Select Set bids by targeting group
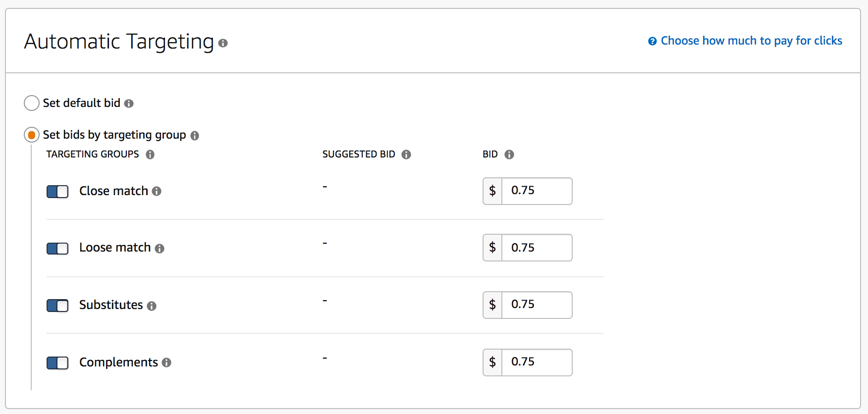 [x=31, y=135]
